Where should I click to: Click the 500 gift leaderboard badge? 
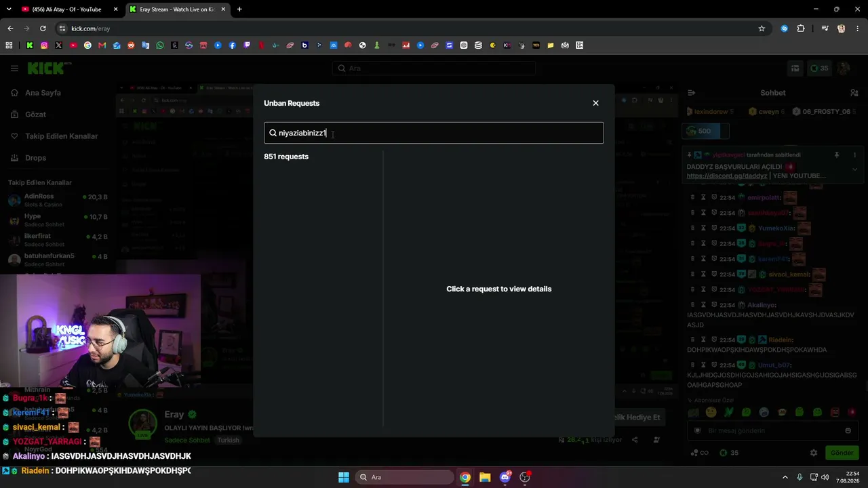(x=705, y=131)
